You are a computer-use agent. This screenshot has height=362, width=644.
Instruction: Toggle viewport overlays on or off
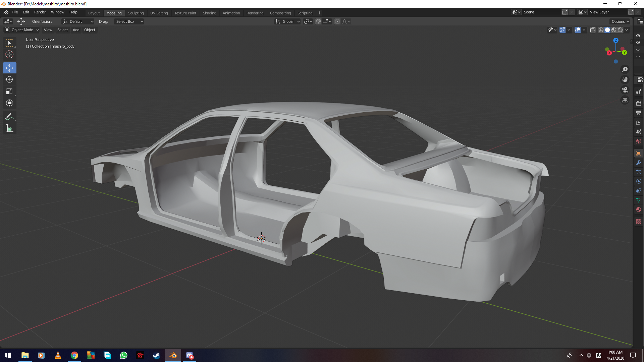click(x=578, y=30)
